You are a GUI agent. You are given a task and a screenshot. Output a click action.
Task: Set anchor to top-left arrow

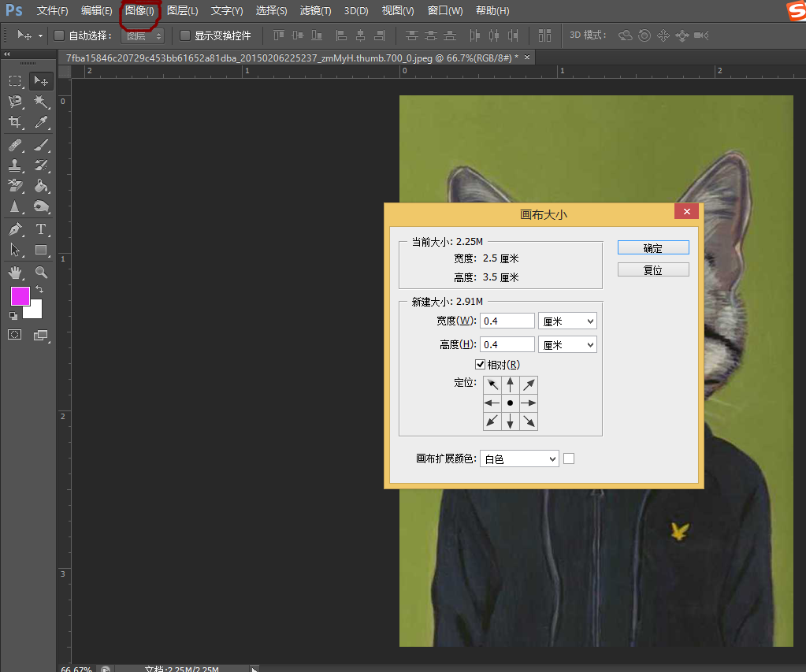pyautogui.click(x=492, y=384)
